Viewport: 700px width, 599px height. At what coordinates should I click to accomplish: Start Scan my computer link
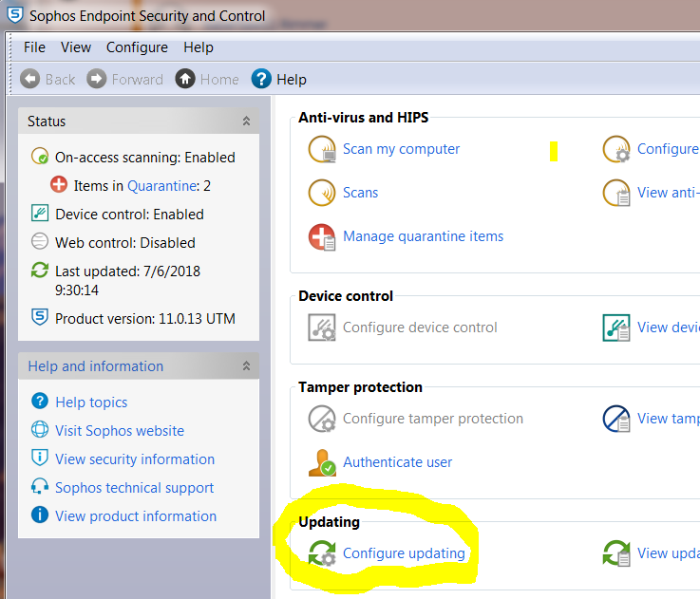(x=402, y=149)
